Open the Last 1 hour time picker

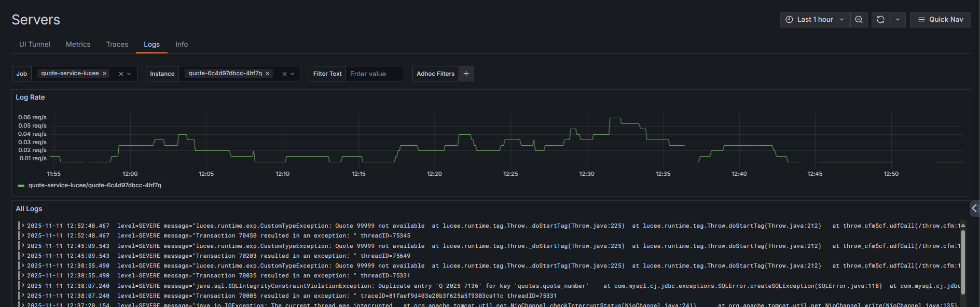pyautogui.click(x=815, y=20)
